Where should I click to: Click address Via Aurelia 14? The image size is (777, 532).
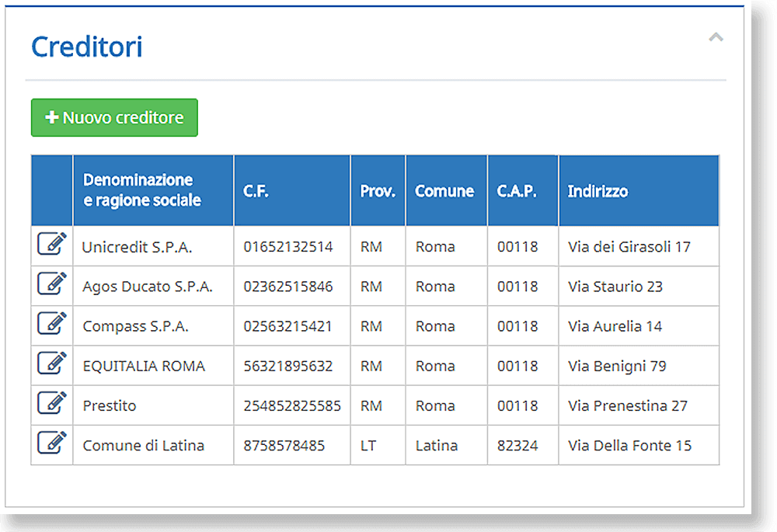pyautogui.click(x=615, y=326)
